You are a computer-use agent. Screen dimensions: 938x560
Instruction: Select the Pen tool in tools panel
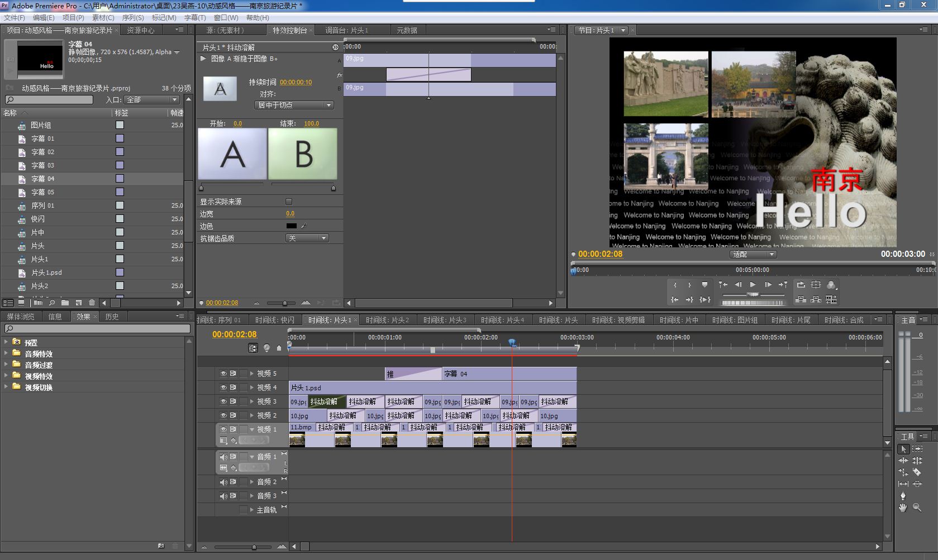pyautogui.click(x=903, y=496)
